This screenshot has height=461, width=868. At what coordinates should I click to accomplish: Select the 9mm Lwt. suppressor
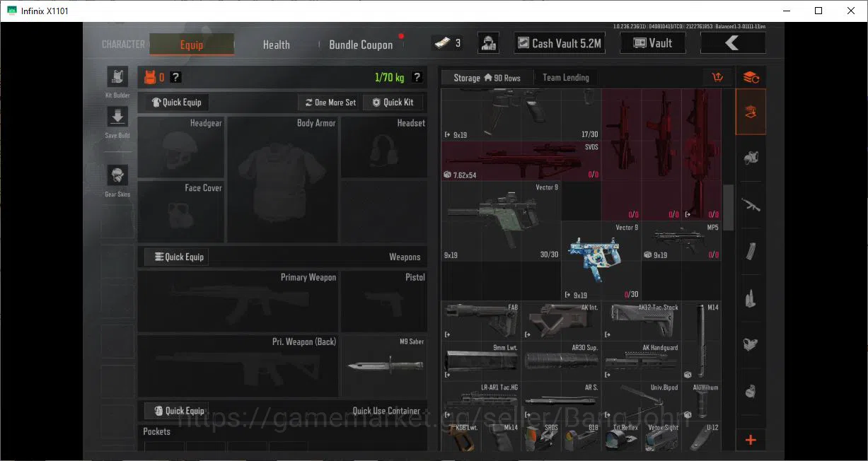click(481, 361)
